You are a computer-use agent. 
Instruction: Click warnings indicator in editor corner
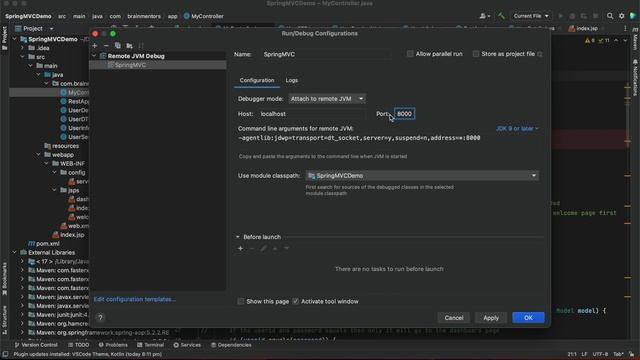coord(597,40)
